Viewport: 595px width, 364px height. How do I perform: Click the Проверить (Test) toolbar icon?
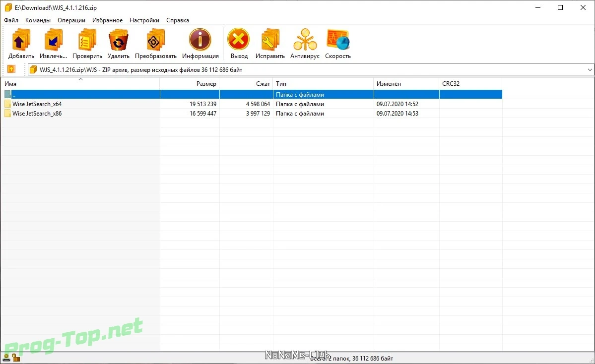pyautogui.click(x=87, y=40)
